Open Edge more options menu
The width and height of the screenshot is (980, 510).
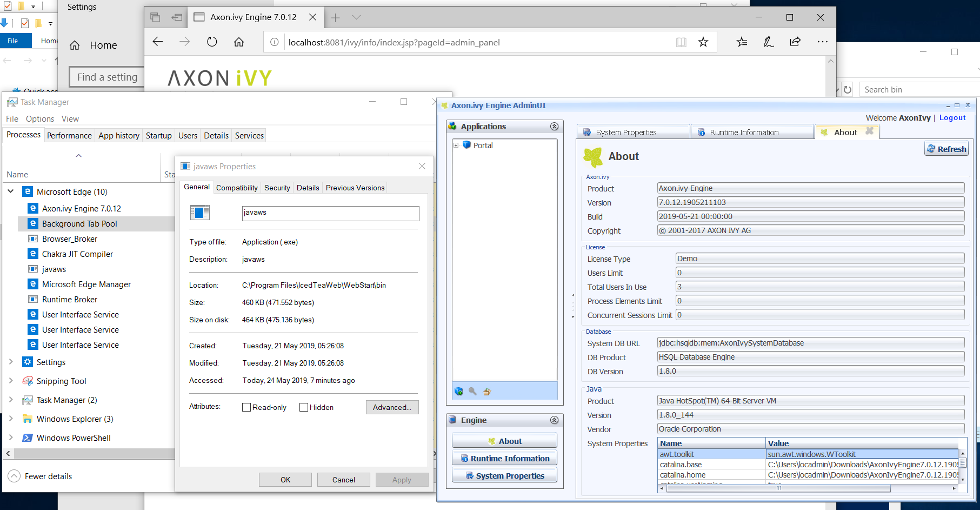pyautogui.click(x=823, y=42)
